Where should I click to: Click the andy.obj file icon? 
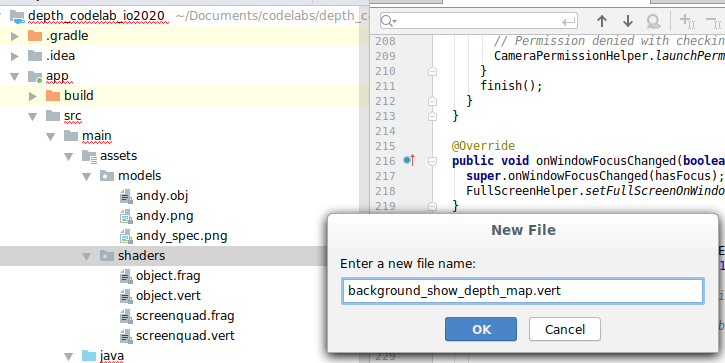click(x=126, y=197)
